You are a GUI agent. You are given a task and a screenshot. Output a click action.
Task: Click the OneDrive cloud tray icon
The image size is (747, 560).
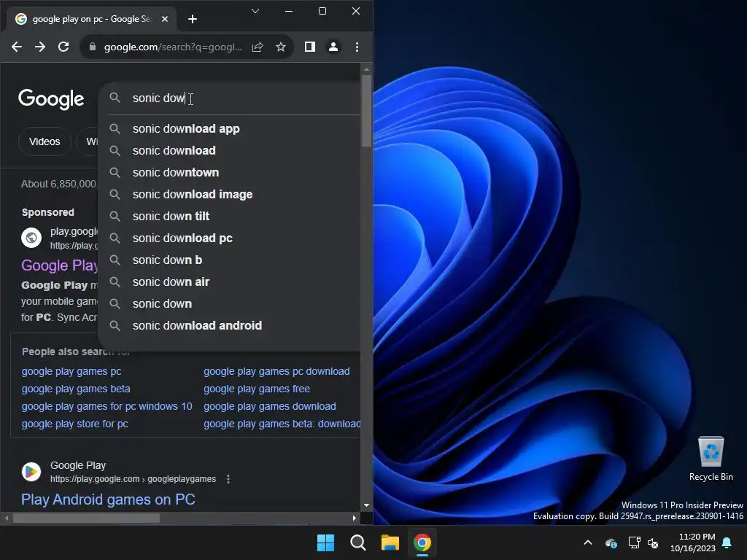pyautogui.click(x=611, y=542)
